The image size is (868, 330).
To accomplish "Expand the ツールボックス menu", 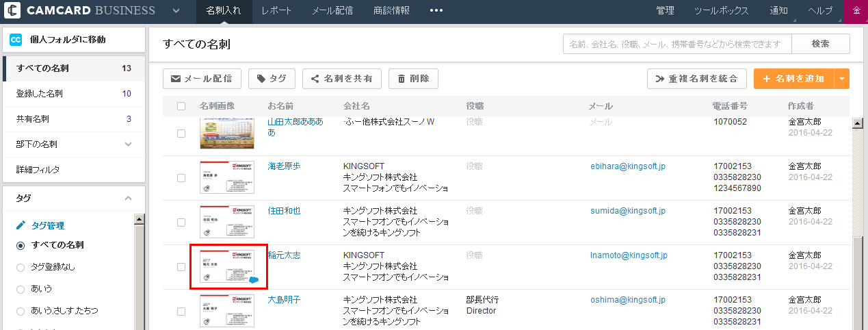I will tap(721, 11).
